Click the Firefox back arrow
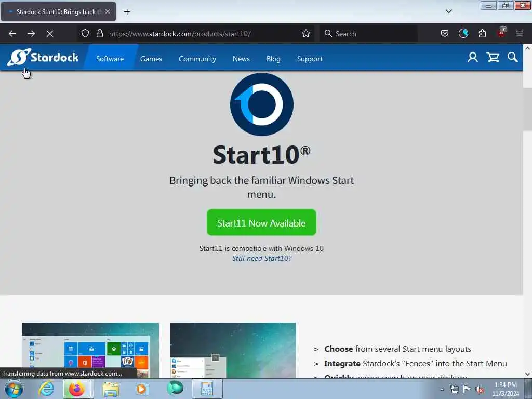 (12, 34)
